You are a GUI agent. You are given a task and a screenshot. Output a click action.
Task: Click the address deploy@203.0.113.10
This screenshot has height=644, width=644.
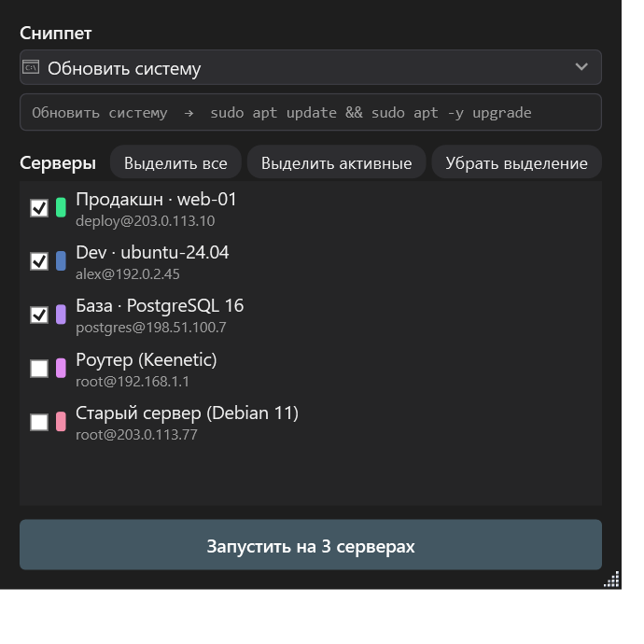[145, 221]
